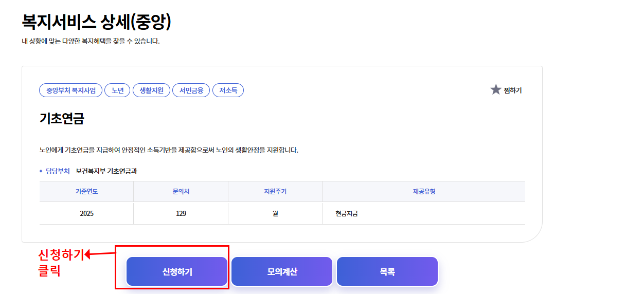Click the 문의처 column header
The height and width of the screenshot is (294, 644).
[x=181, y=192]
